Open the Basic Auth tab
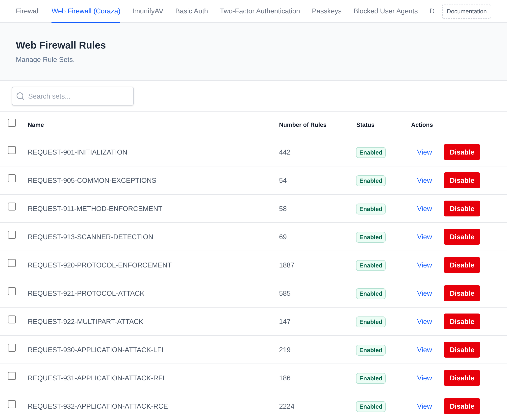Image resolution: width=507 pixels, height=420 pixels. tap(192, 11)
